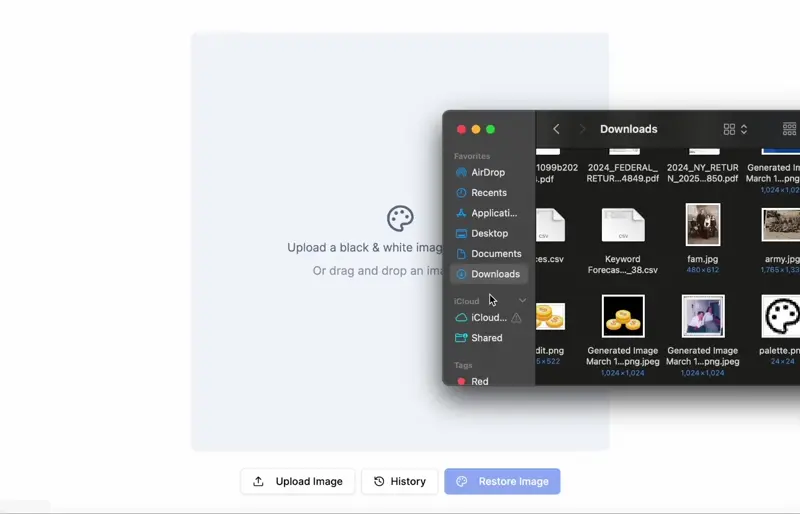Go back with Finder's back arrow
Image resolution: width=800 pixels, height=514 pixels.
(x=556, y=129)
